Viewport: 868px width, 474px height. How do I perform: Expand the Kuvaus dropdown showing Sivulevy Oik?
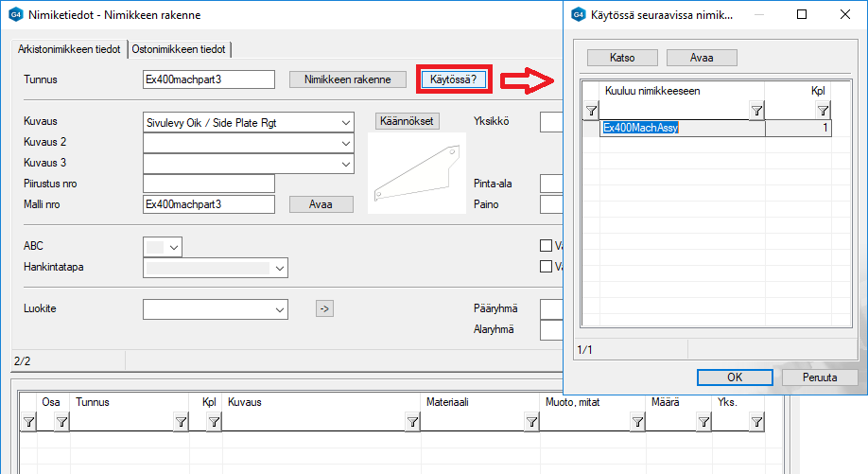(343, 122)
